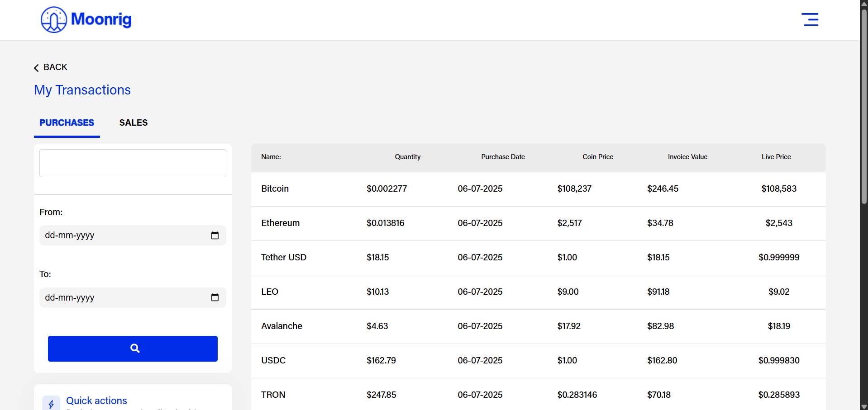Click scrollbar down arrow
The width and height of the screenshot is (868, 410).
[x=864, y=406]
